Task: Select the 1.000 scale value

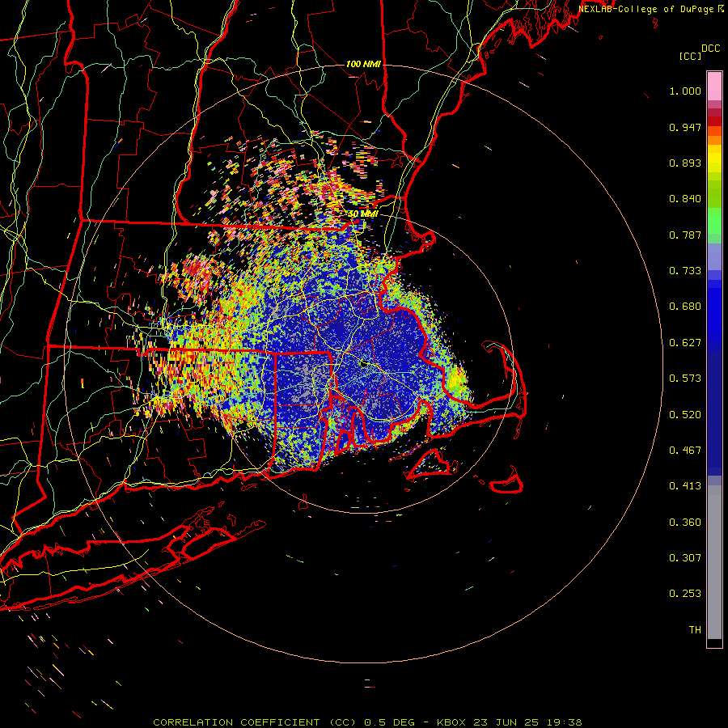Action: pyautogui.click(x=685, y=91)
